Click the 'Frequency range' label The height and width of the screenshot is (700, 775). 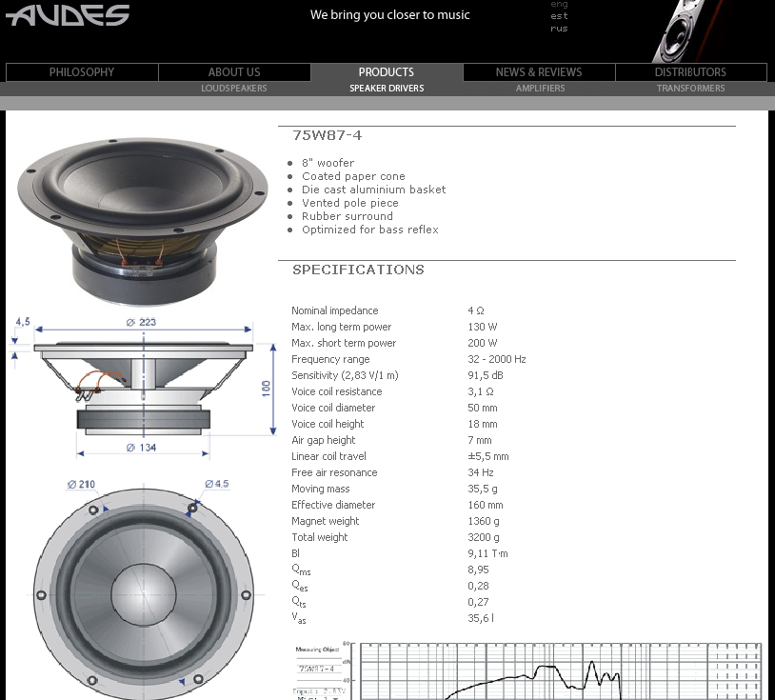(x=330, y=359)
